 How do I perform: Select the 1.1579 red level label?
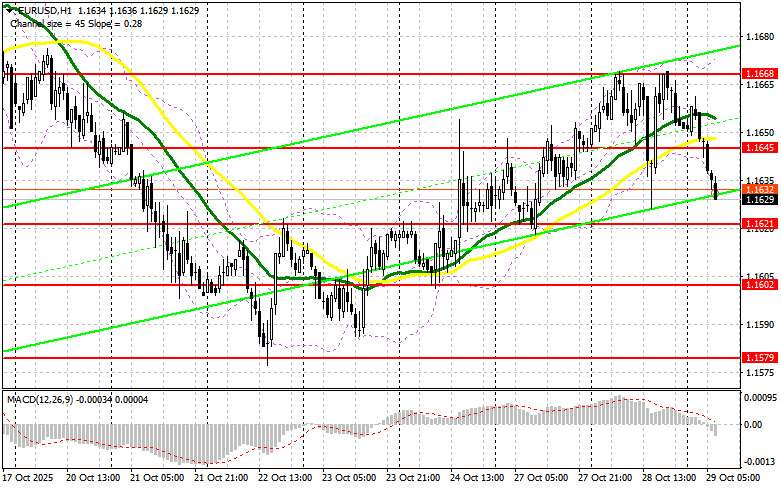tap(760, 358)
